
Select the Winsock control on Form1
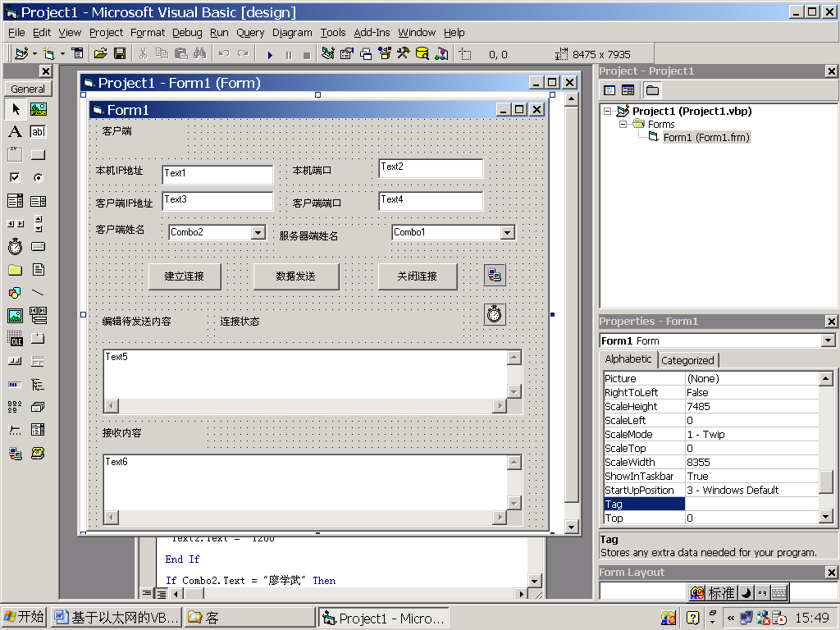[x=495, y=276]
